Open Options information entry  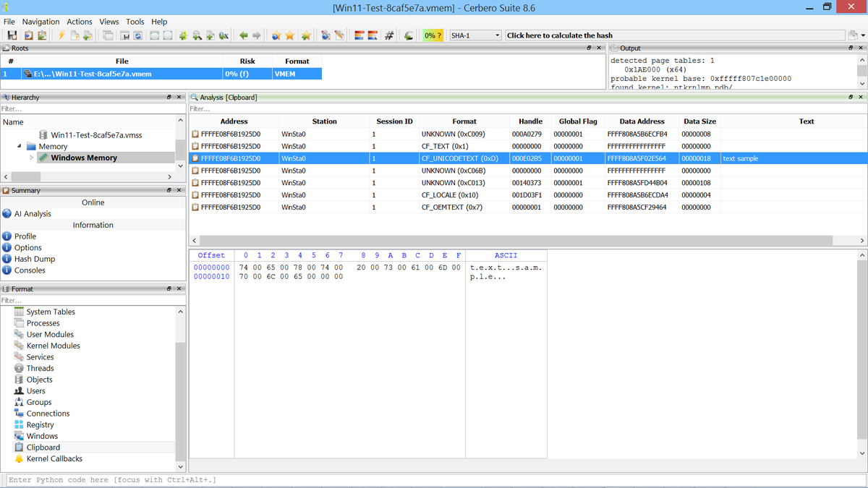pos(28,248)
